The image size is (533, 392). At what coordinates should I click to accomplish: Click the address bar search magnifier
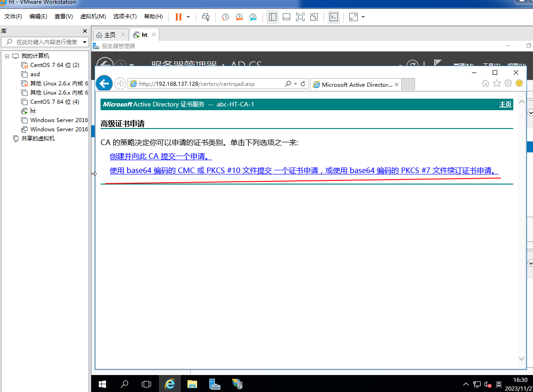click(288, 84)
